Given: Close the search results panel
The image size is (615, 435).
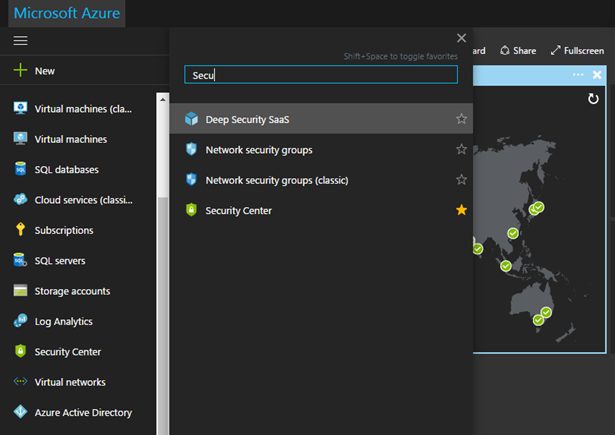Looking at the screenshot, I should tap(462, 38).
